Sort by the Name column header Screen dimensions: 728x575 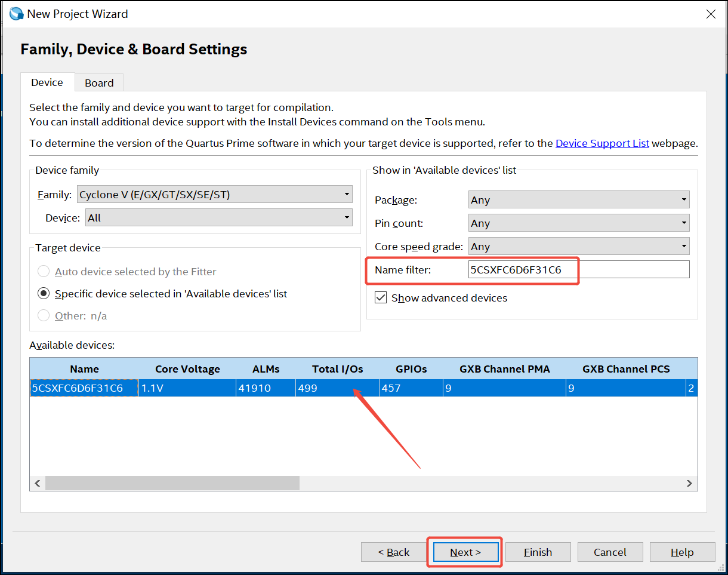[84, 369]
